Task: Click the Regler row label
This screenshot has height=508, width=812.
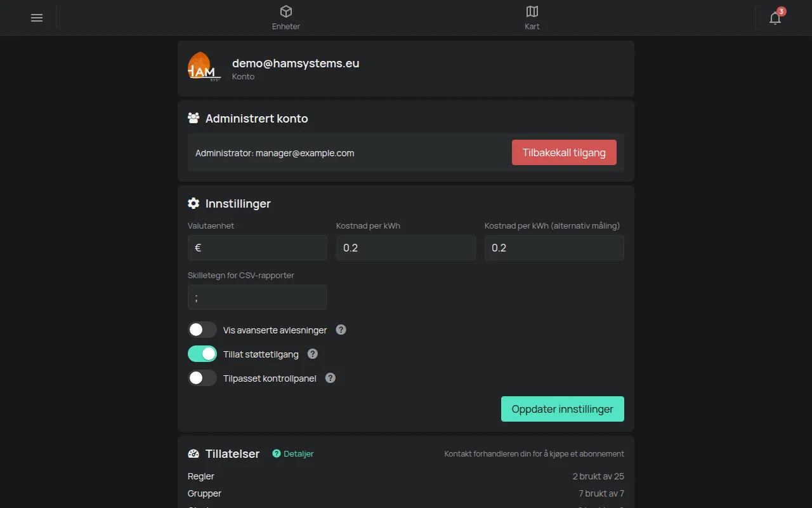Action: [x=201, y=476]
